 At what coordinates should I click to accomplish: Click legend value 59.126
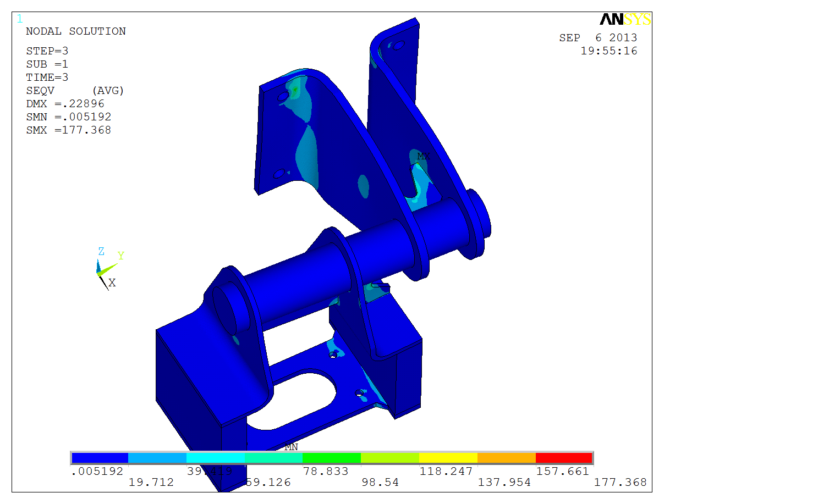coord(268,483)
